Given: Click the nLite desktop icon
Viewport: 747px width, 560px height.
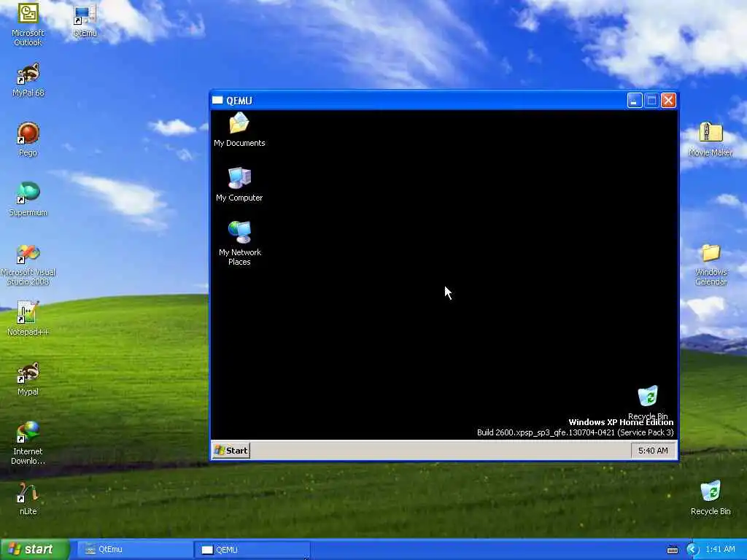Looking at the screenshot, I should 28,499.
